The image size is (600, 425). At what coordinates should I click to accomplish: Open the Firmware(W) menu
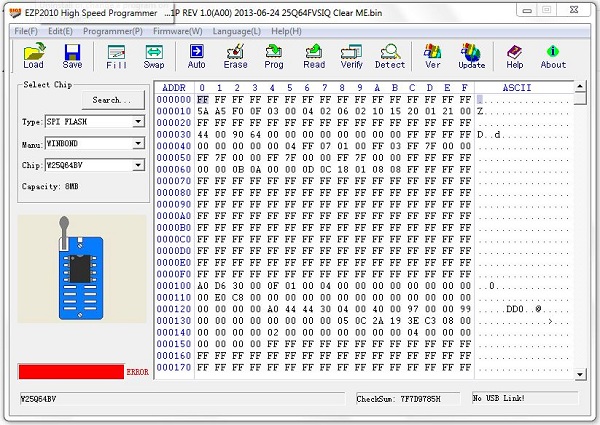(178, 31)
